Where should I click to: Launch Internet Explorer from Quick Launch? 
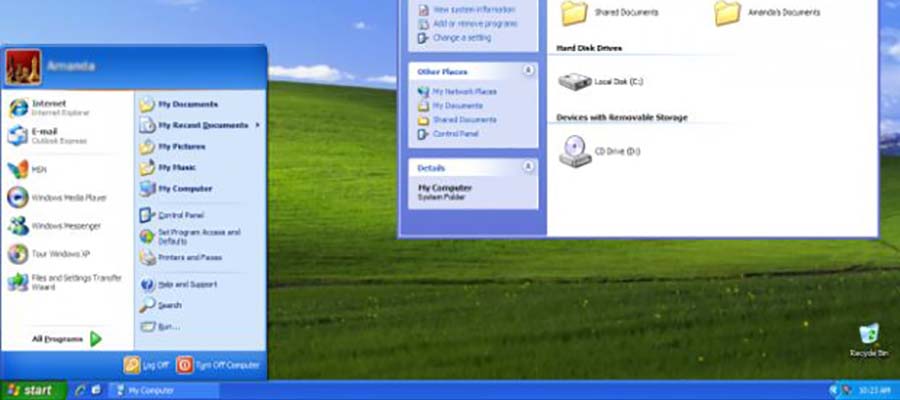(x=80, y=390)
